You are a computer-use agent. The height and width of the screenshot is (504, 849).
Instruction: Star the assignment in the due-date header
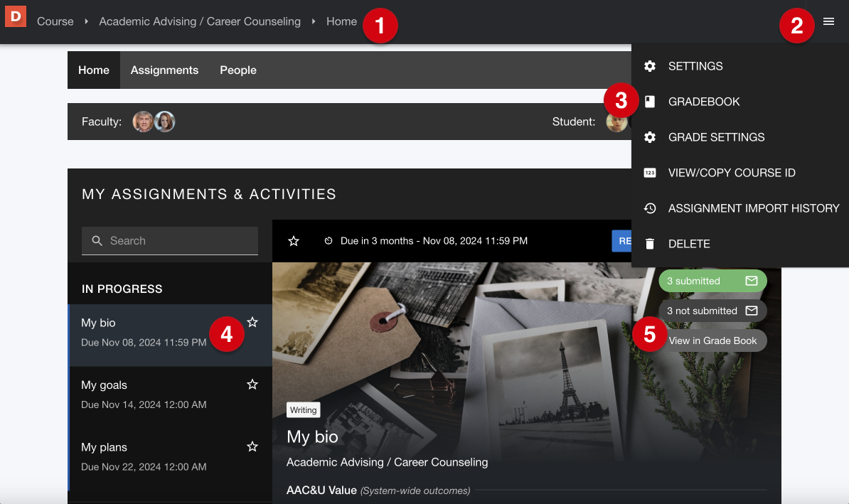294,241
